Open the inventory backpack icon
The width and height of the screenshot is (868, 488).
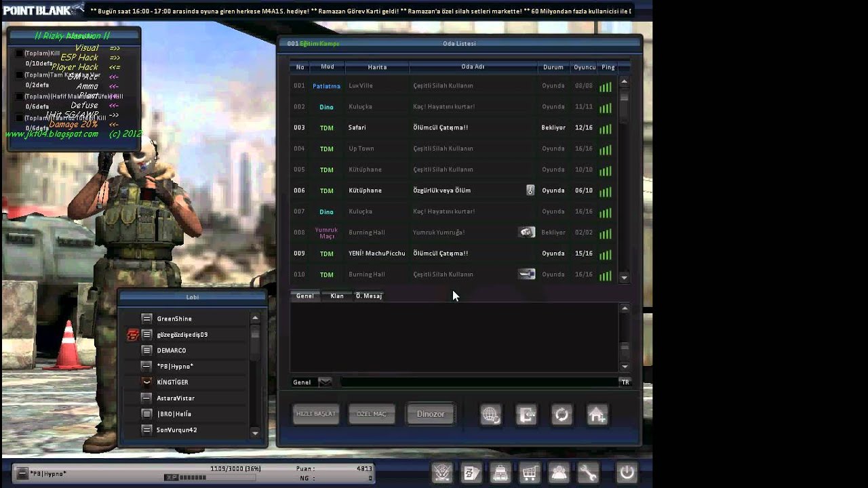click(500, 473)
